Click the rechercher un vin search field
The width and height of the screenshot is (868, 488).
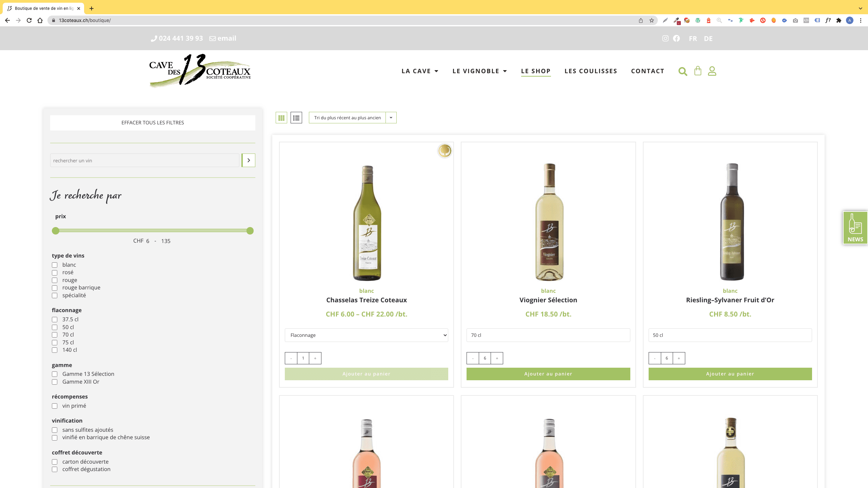pyautogui.click(x=145, y=160)
